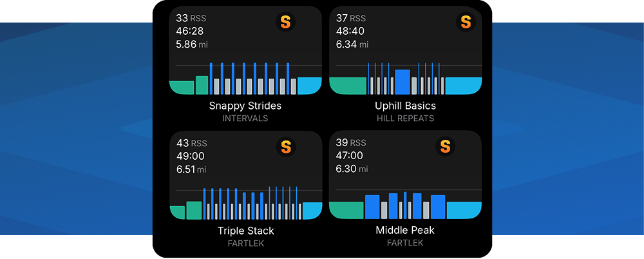Open the Middle Peak workout
The image size is (644, 259).
405,231
